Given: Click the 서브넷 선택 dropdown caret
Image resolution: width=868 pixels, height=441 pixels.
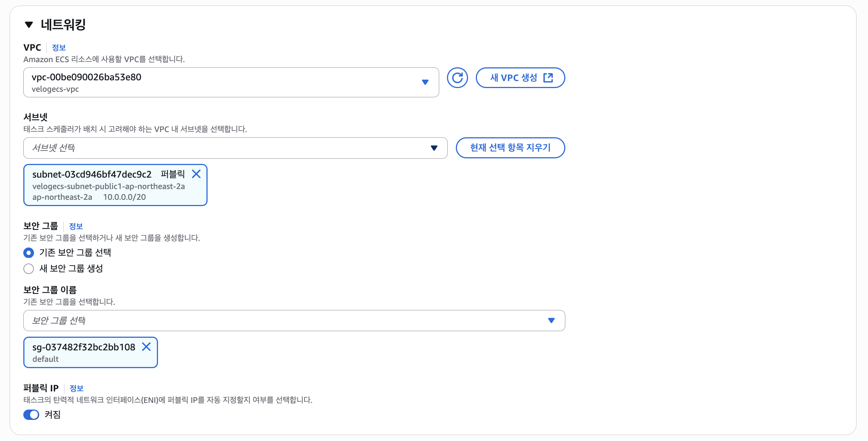Looking at the screenshot, I should pyautogui.click(x=434, y=148).
